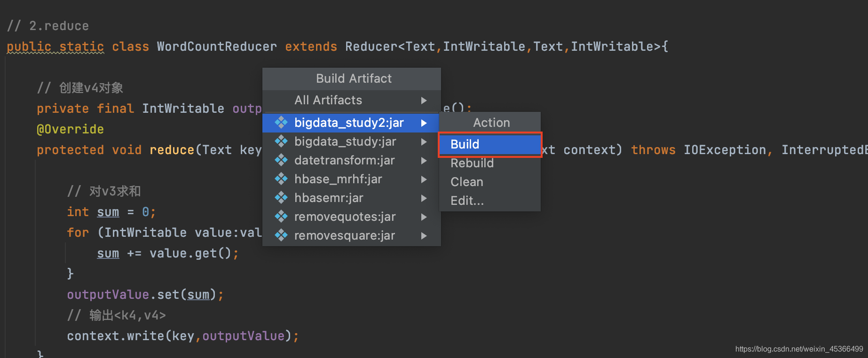This screenshot has width=868, height=358.
Task: Click the bigdata_study:jar artifact icon
Action: pos(281,141)
